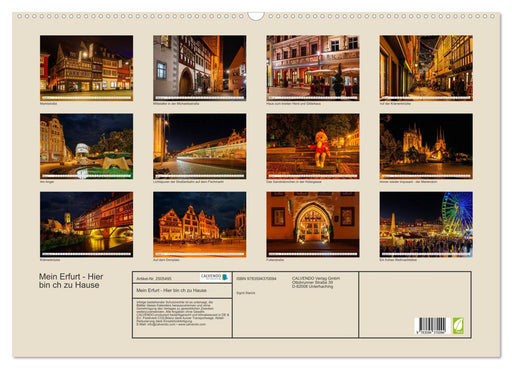Click the barcode image

click(432, 326)
